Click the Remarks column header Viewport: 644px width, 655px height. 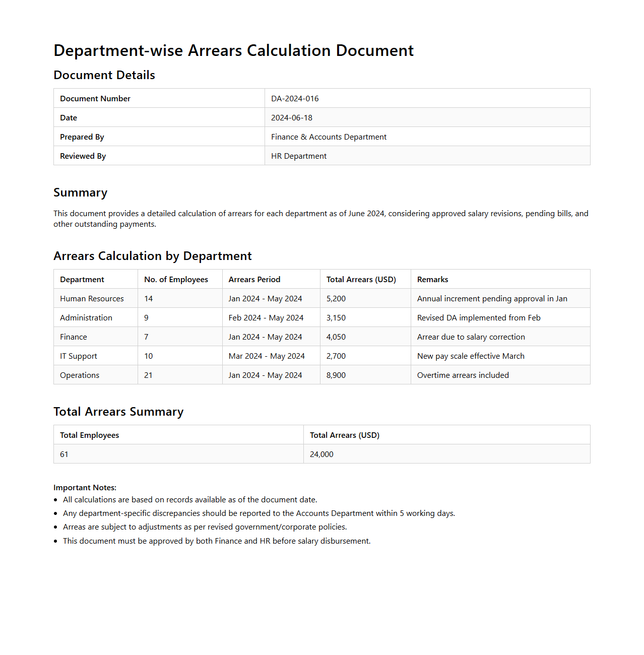(x=432, y=280)
